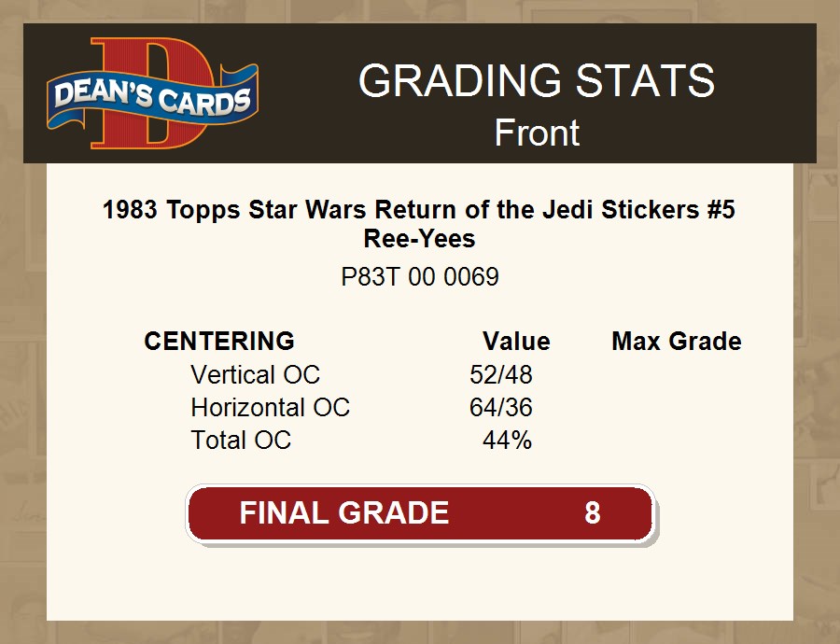Image resolution: width=840 pixels, height=644 pixels.
Task: Click the Dean's Cards logo
Action: click(152, 93)
